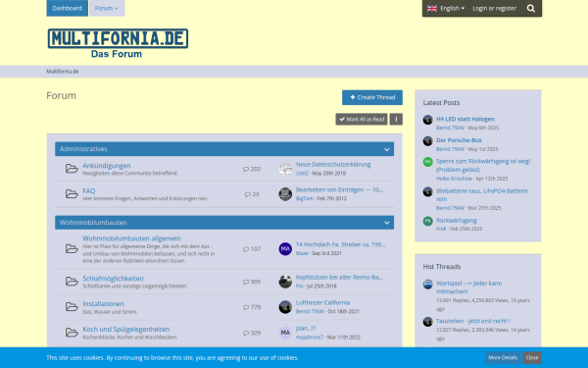588x368 pixels.
Task: Click Pio's avatar in Schlafmöglichkeiten row
Action: [285, 282]
